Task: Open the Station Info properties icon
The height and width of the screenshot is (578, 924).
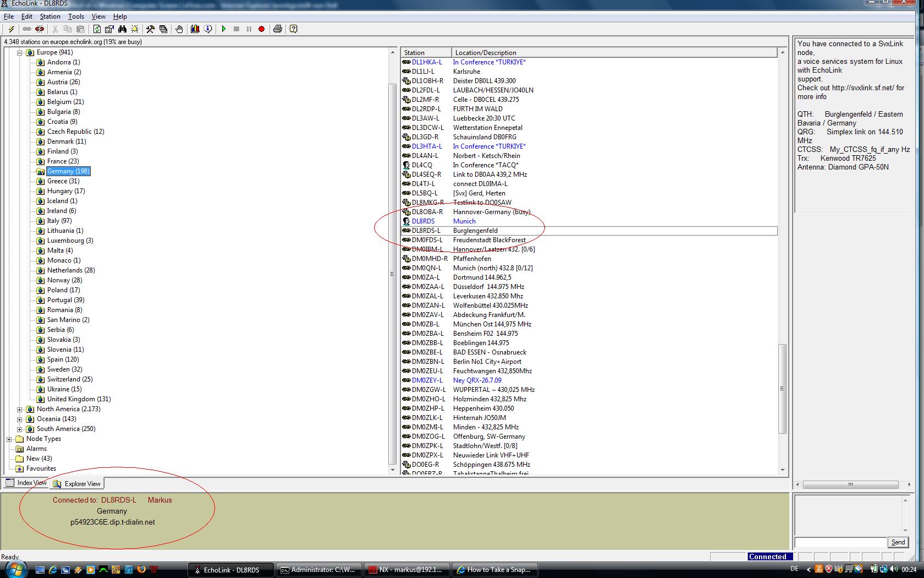Action: (109, 29)
